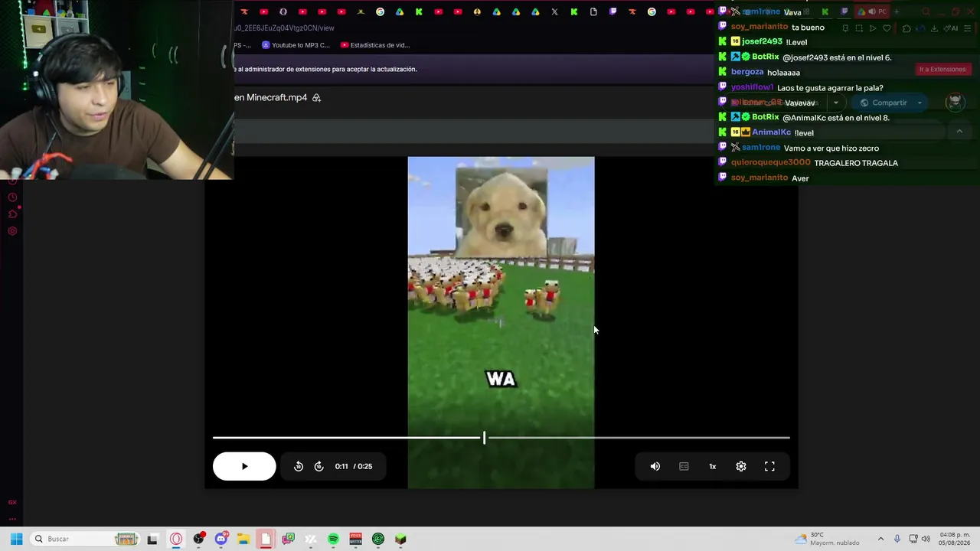This screenshot has width=980, height=551.
Task: Open the Minecraft block taskbar icon
Action: tap(400, 539)
